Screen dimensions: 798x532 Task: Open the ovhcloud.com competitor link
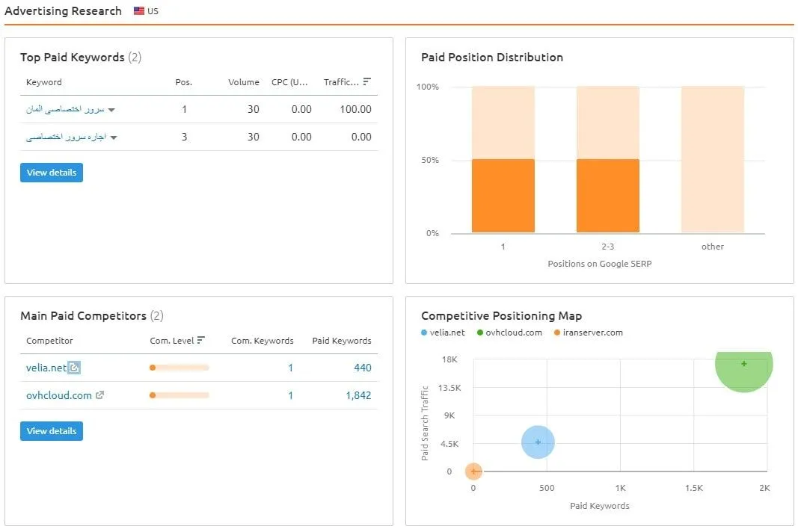(x=59, y=395)
